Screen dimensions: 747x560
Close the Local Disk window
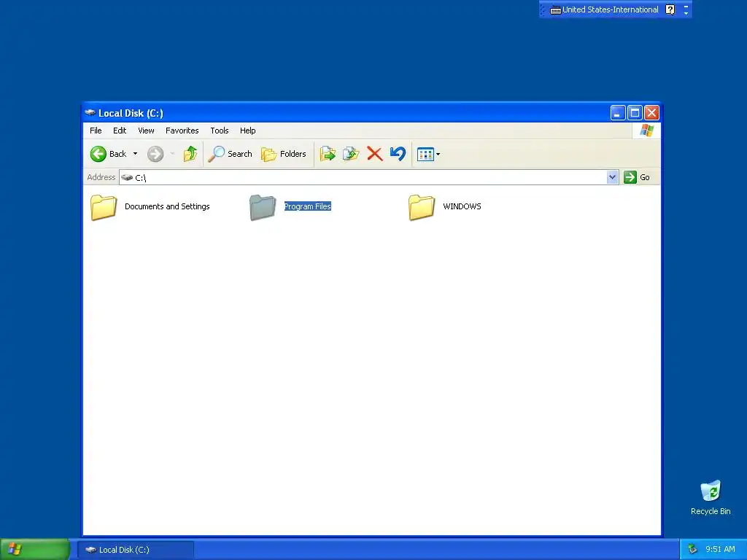(651, 113)
